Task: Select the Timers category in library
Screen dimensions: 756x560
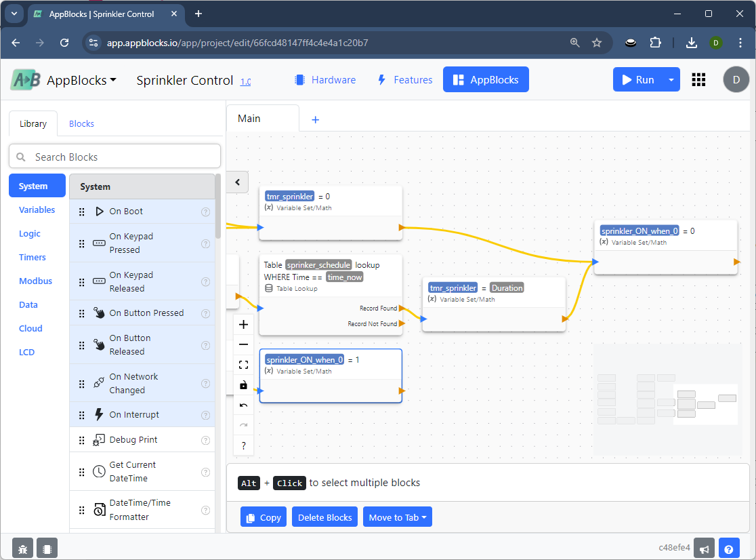Action: [33, 257]
